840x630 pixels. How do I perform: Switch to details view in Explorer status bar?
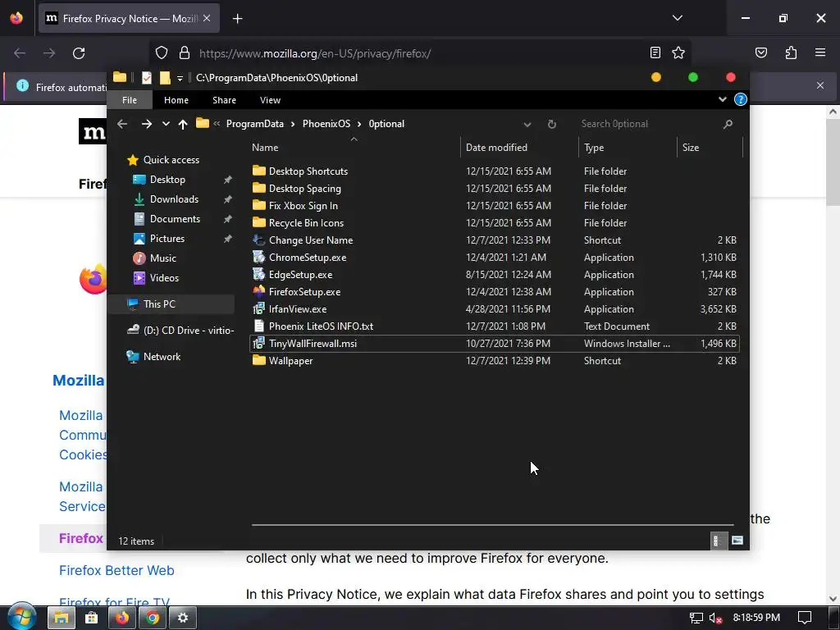click(x=717, y=541)
